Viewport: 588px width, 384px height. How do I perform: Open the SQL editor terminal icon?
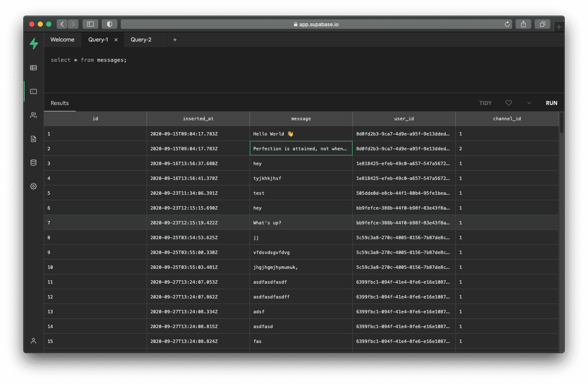click(x=33, y=91)
